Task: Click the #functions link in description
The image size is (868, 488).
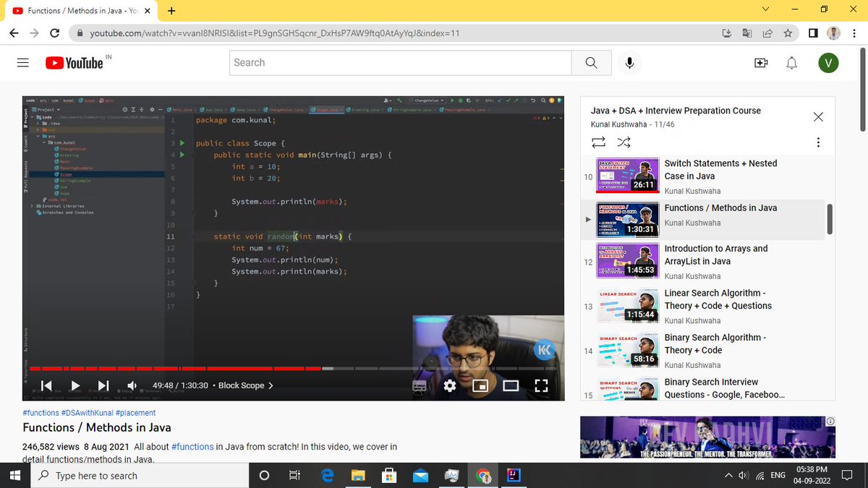Action: click(192, 447)
